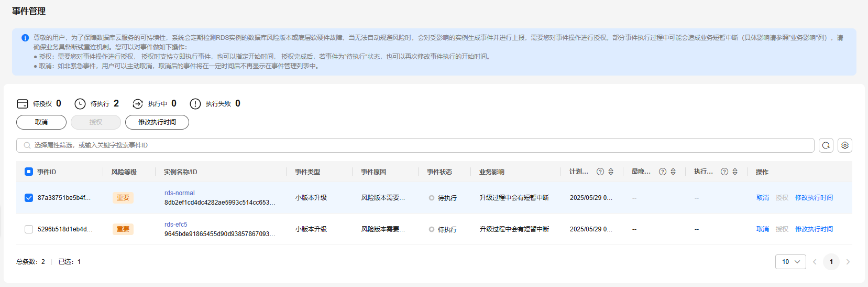868x287 pixels.
Task: Open the page size dropdown showing 10
Action: point(790,262)
